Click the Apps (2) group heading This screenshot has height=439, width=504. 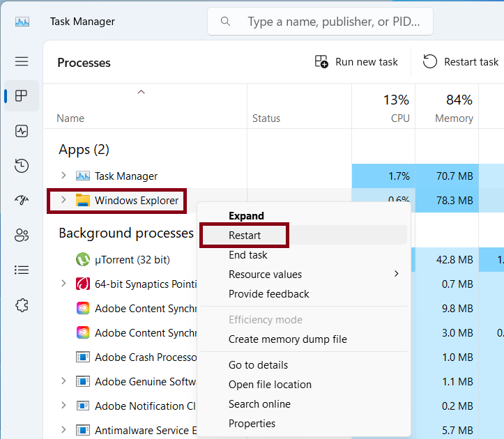coord(84,150)
